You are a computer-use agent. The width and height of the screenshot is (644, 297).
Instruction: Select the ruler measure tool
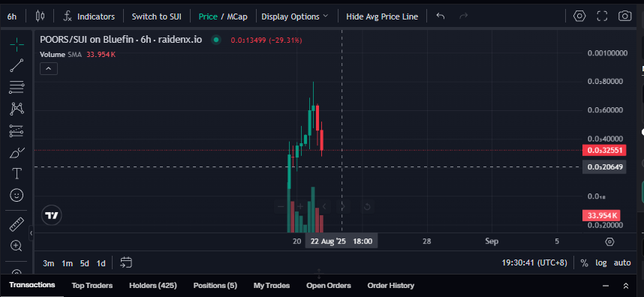click(x=17, y=225)
